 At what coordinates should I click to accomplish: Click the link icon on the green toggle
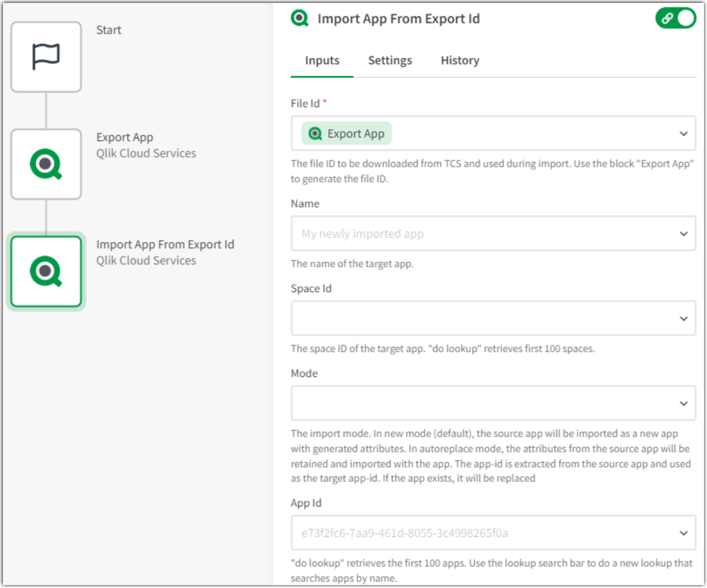pos(667,18)
